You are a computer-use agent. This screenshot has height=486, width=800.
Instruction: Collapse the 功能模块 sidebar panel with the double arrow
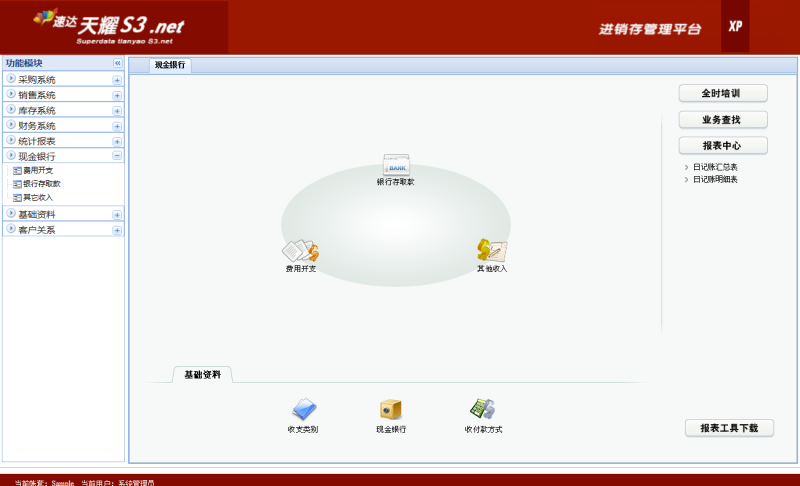click(x=117, y=63)
